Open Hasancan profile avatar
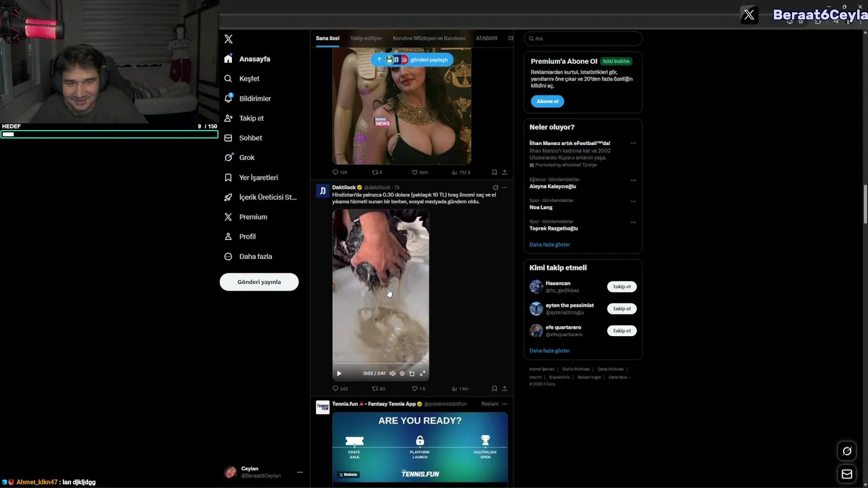 pos(536,287)
